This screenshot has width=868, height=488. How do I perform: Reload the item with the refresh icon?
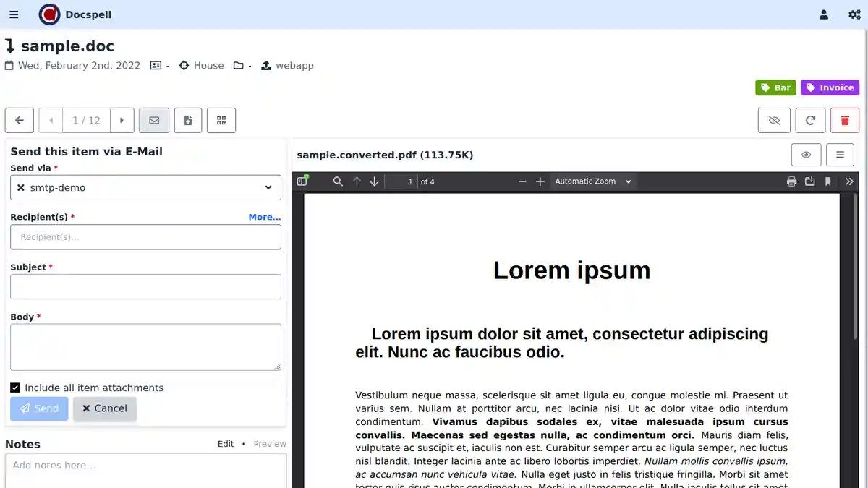[x=810, y=120]
